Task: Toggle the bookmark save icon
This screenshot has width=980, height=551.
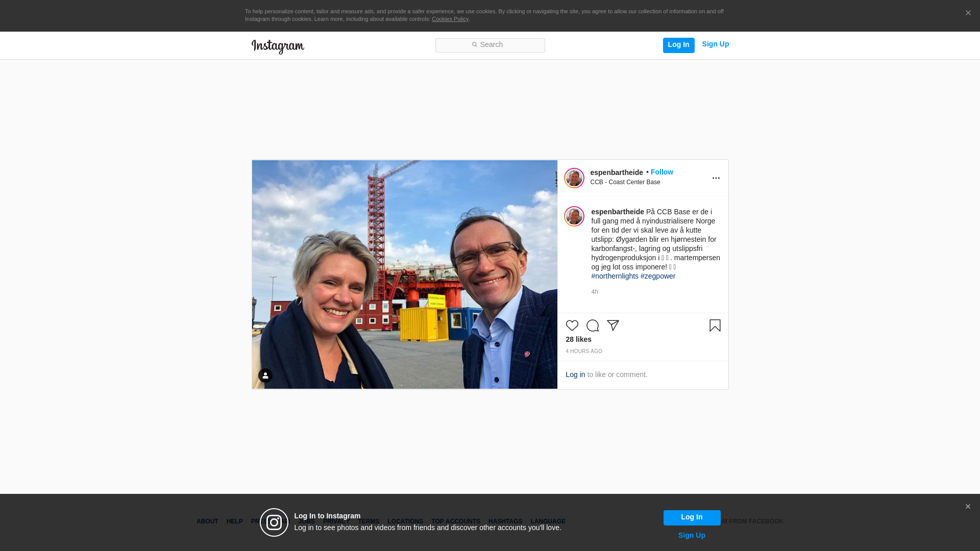Action: pos(715,325)
